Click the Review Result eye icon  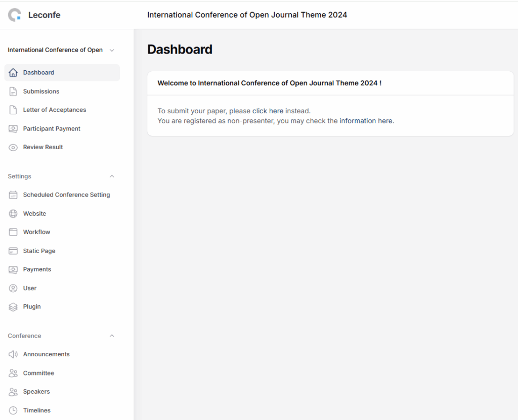click(13, 148)
